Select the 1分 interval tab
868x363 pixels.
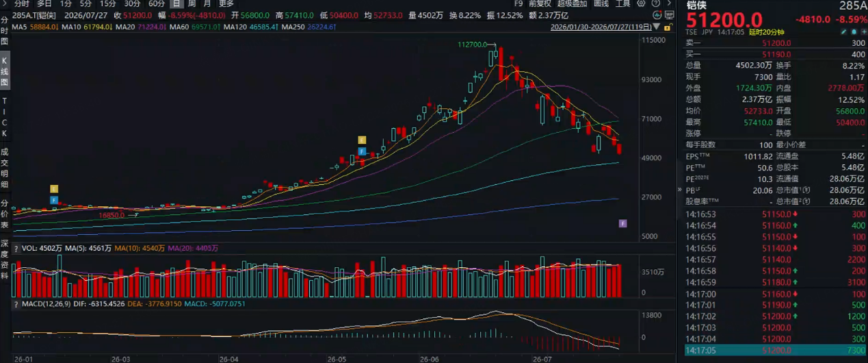click(x=66, y=3)
